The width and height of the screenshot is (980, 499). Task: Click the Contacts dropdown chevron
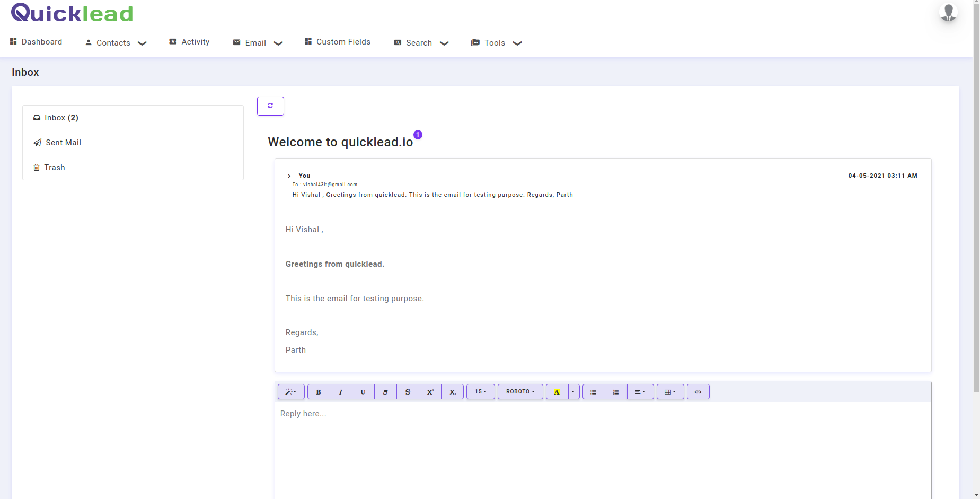click(x=142, y=43)
